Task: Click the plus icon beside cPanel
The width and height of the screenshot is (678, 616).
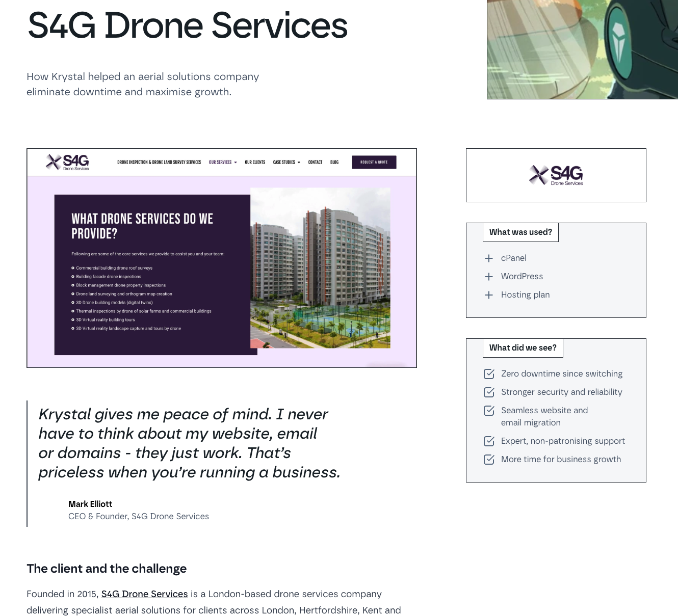Action: click(489, 258)
